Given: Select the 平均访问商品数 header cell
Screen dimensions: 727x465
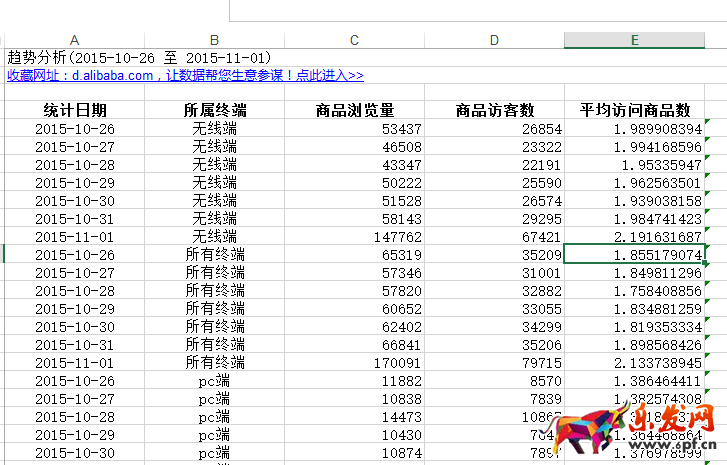Looking at the screenshot, I should 634,110.
